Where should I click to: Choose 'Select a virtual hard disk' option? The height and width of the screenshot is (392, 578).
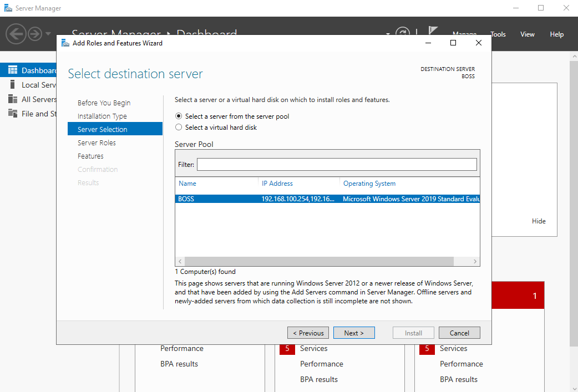(179, 128)
